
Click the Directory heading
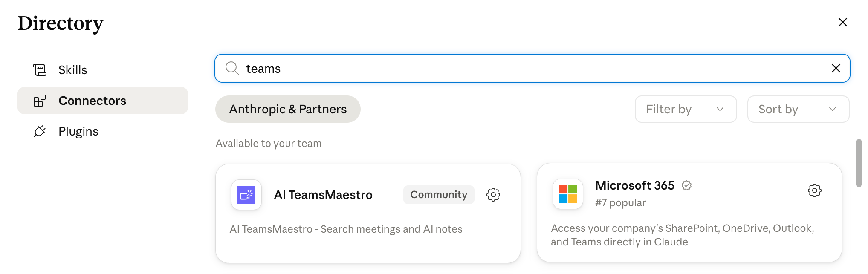tap(61, 23)
